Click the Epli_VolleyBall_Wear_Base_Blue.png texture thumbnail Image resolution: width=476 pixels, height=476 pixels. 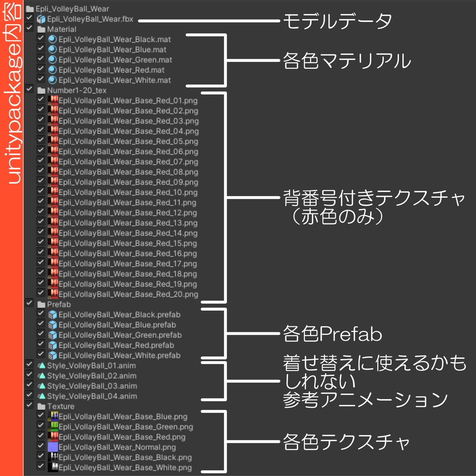pyautogui.click(x=52, y=416)
